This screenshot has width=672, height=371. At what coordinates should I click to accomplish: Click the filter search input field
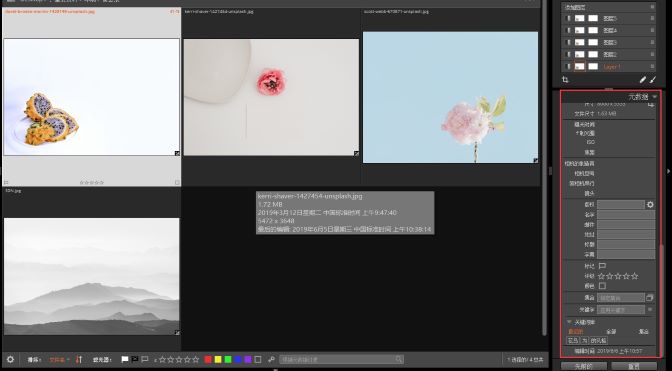coord(341,359)
